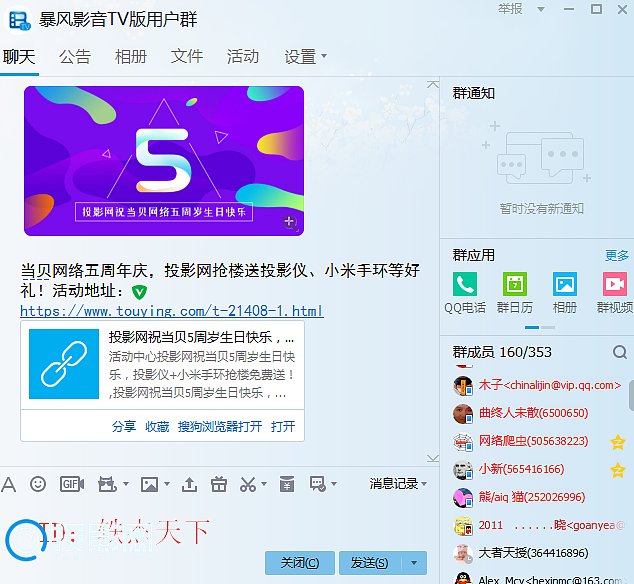Switch to the 相册 tab
This screenshot has height=584, width=634.
(x=131, y=57)
